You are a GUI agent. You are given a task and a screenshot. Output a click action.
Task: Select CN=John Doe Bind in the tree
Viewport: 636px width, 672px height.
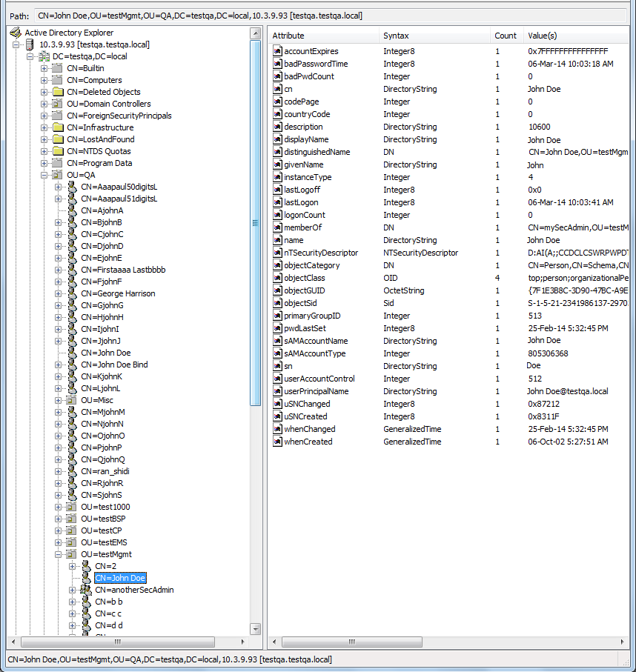[x=114, y=365]
